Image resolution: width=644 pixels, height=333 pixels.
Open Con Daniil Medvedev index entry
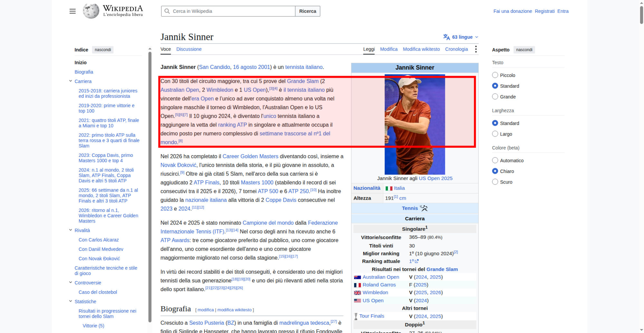(x=101, y=249)
